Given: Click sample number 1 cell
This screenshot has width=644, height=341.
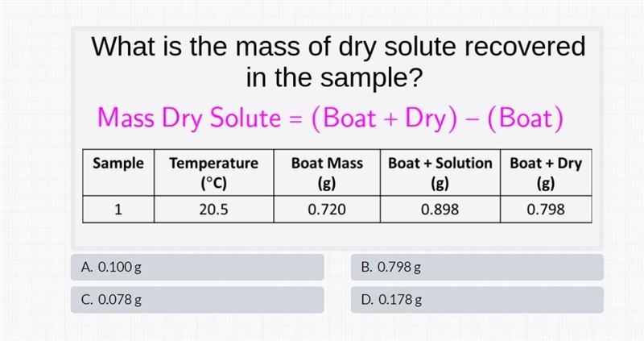Looking at the screenshot, I should [118, 210].
